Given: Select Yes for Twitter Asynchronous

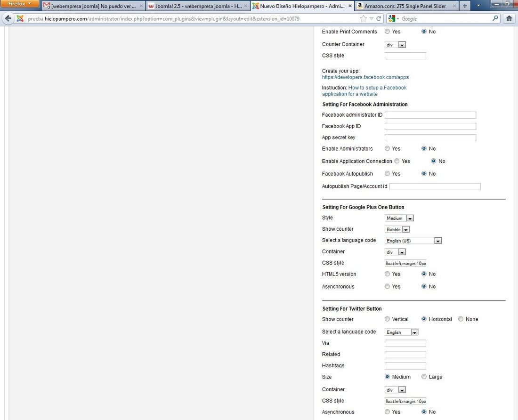Looking at the screenshot, I should pyautogui.click(x=387, y=412).
